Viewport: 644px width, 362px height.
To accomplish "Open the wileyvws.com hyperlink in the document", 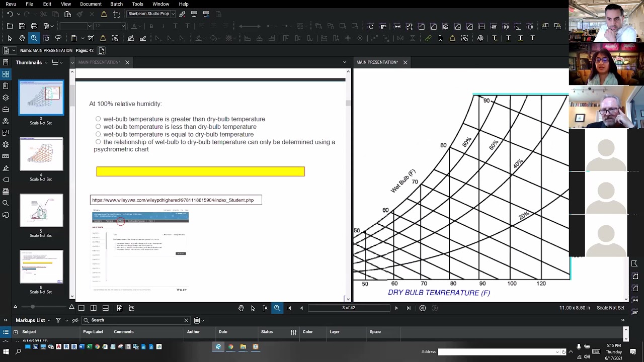I will pos(173,200).
